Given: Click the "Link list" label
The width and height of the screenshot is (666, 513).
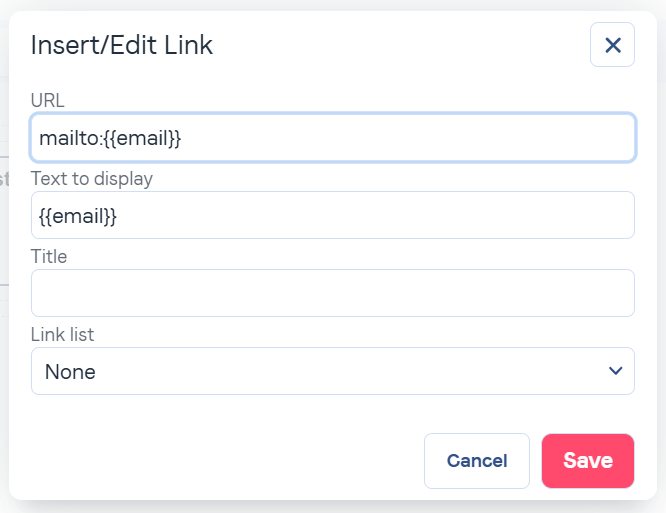Looking at the screenshot, I should (x=62, y=333).
